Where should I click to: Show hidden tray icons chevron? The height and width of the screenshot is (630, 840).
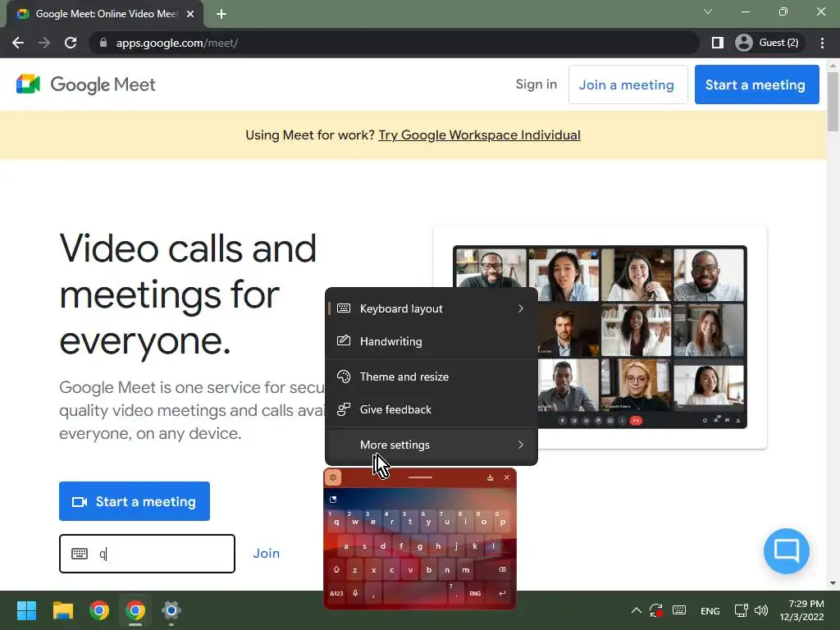click(636, 610)
